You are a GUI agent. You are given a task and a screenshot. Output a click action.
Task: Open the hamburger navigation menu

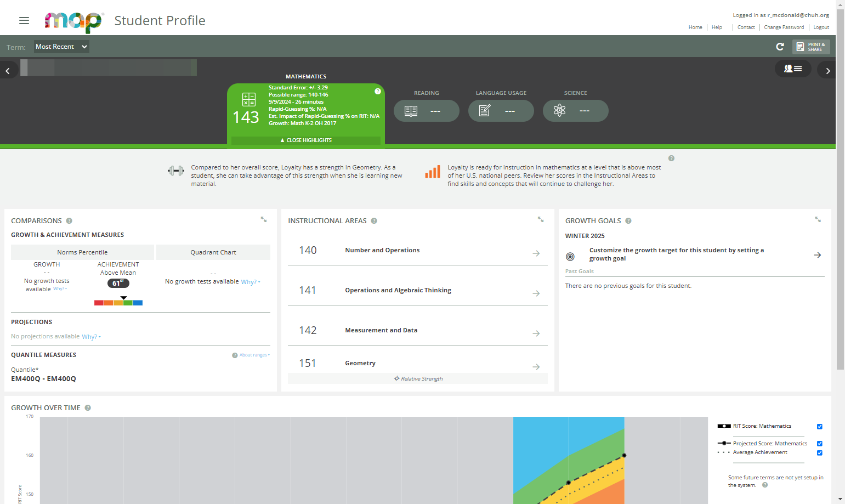24,21
